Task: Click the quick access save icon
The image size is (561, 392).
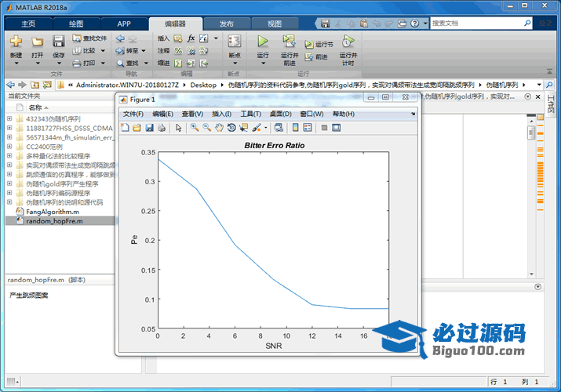Action: [325, 24]
